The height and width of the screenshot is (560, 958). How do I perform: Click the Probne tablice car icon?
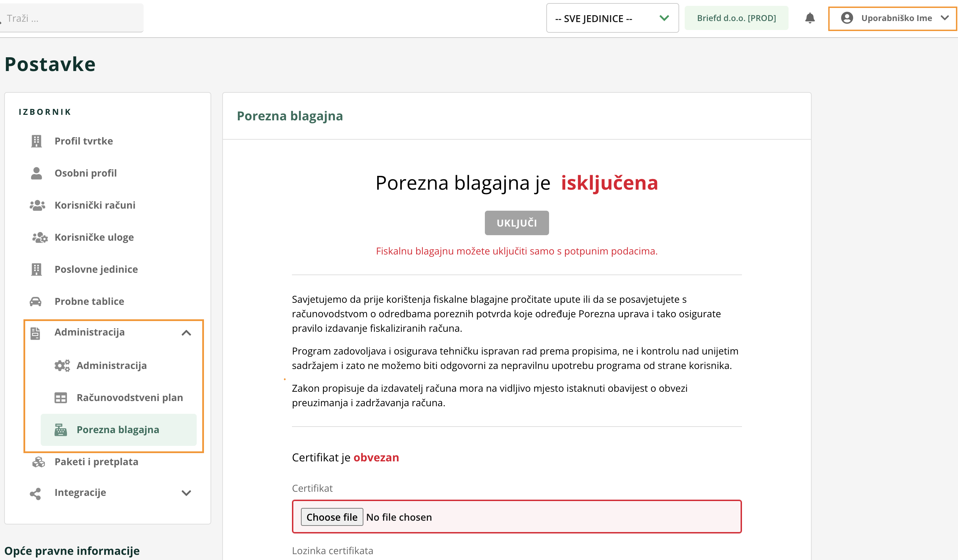click(x=36, y=301)
